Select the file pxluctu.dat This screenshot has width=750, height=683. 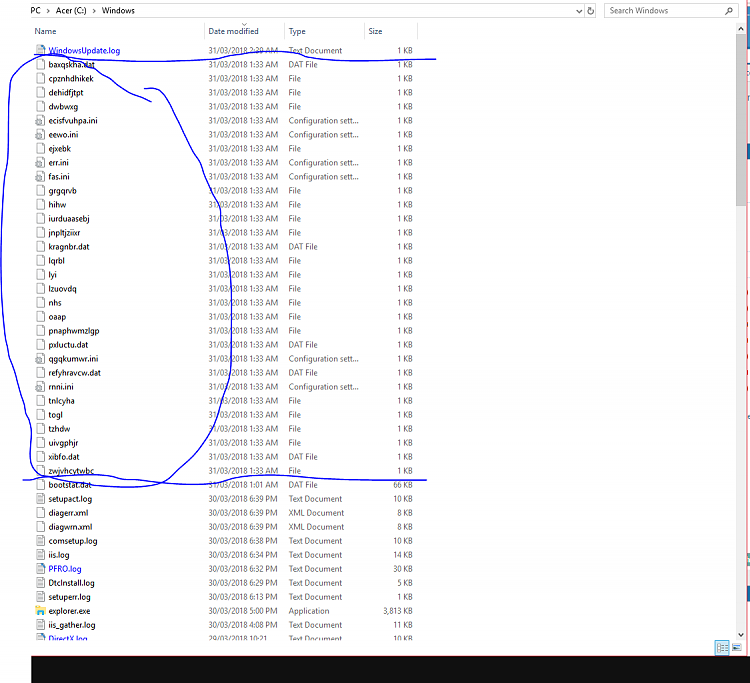68,345
